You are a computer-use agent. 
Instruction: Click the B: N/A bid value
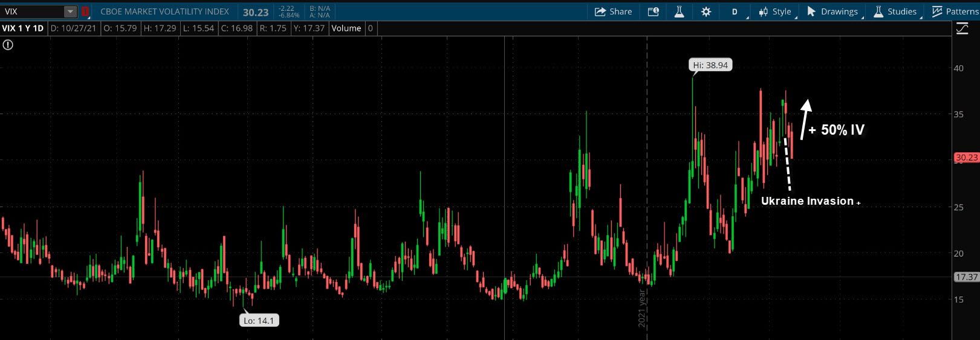coord(319,8)
